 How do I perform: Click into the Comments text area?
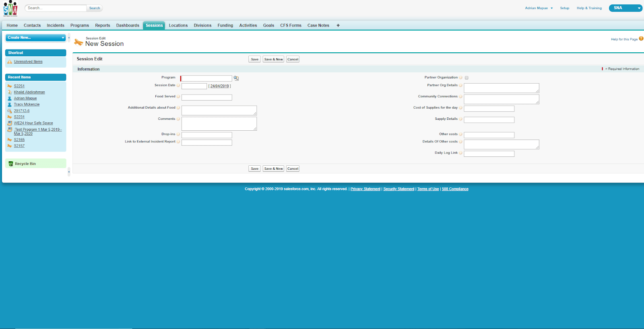point(219,123)
